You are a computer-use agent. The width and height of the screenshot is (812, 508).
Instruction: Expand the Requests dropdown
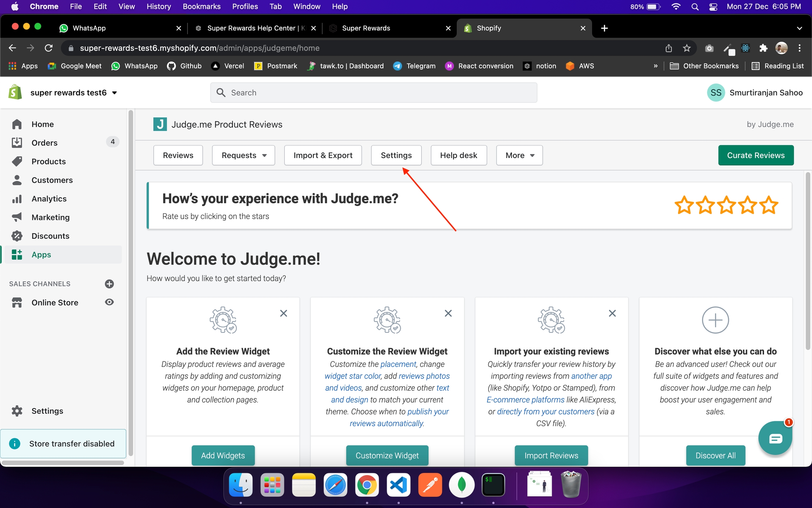coord(243,155)
